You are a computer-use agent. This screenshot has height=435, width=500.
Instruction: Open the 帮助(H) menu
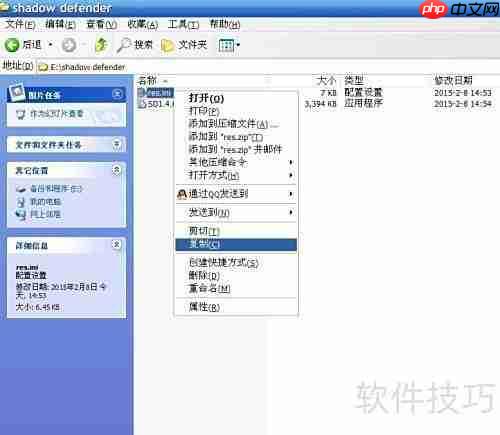[225, 24]
